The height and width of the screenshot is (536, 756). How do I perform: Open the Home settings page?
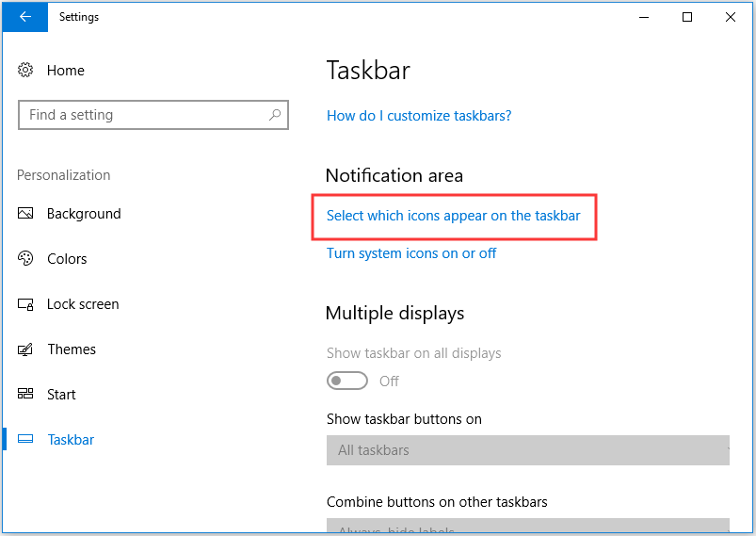click(x=66, y=71)
